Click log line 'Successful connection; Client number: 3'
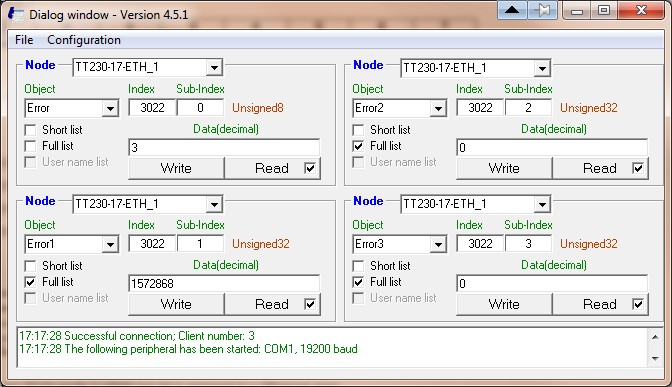672x387 pixels. tap(137, 336)
